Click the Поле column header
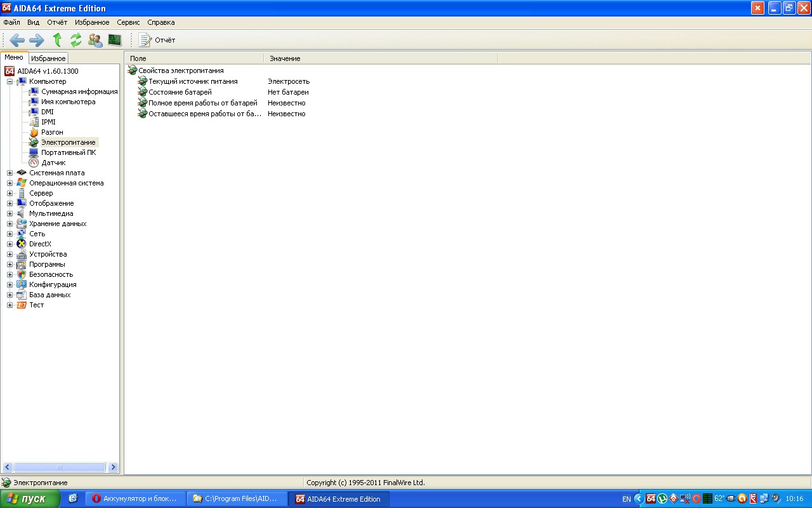The height and width of the screenshot is (508, 812). point(194,58)
